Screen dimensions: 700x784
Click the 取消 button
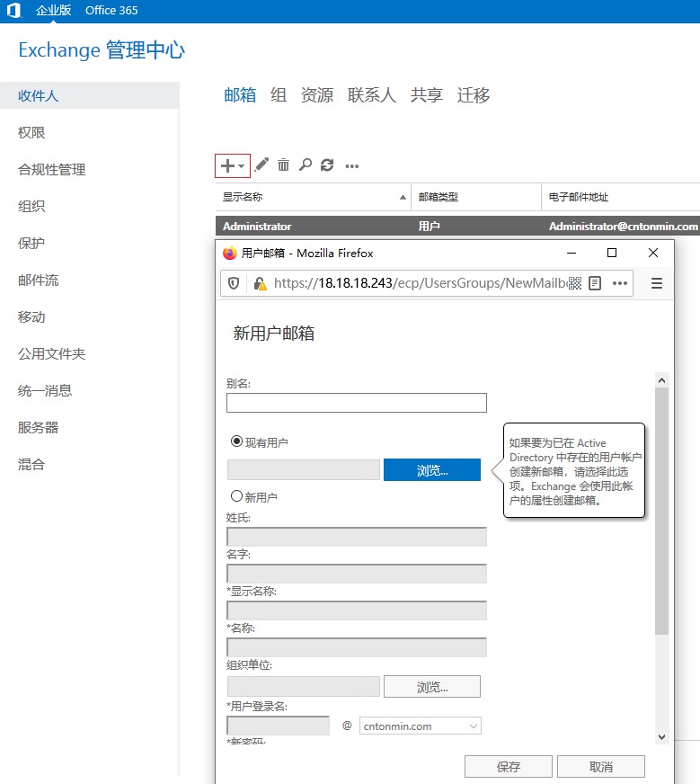[600, 767]
